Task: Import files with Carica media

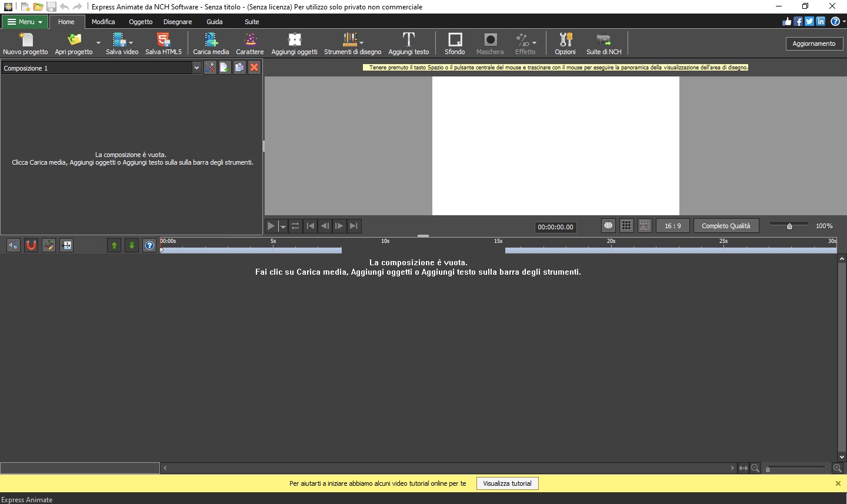Action: pyautogui.click(x=211, y=44)
